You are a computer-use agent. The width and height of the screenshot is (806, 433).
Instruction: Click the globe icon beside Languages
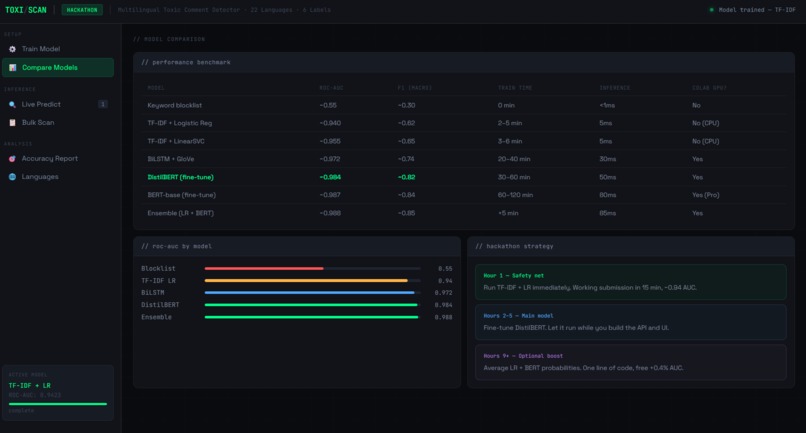click(x=12, y=176)
